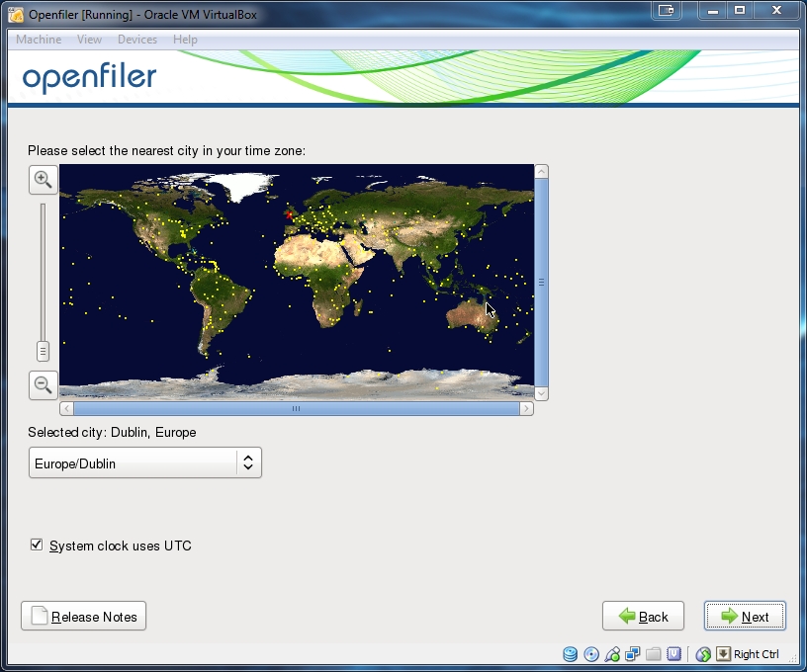Image resolution: width=807 pixels, height=672 pixels.
Task: Click the zoom out magnifier on map
Action: click(43, 384)
